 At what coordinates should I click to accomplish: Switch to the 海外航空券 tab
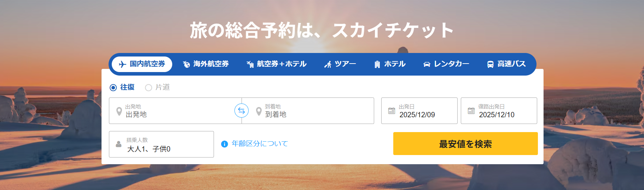(206, 64)
